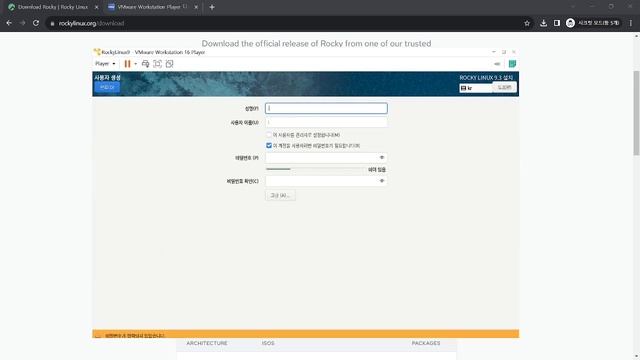
Task: Focus the confirm password input field
Action: click(x=326, y=181)
